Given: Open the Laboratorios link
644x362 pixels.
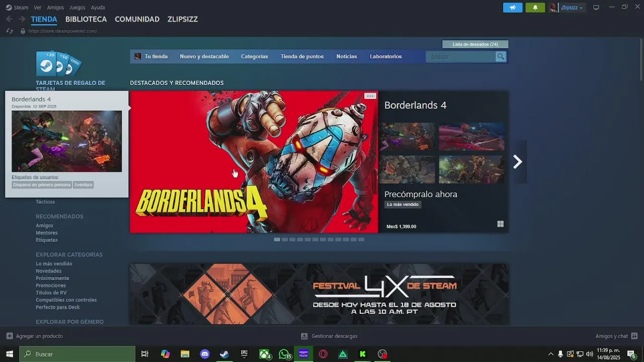Looking at the screenshot, I should [x=386, y=56].
